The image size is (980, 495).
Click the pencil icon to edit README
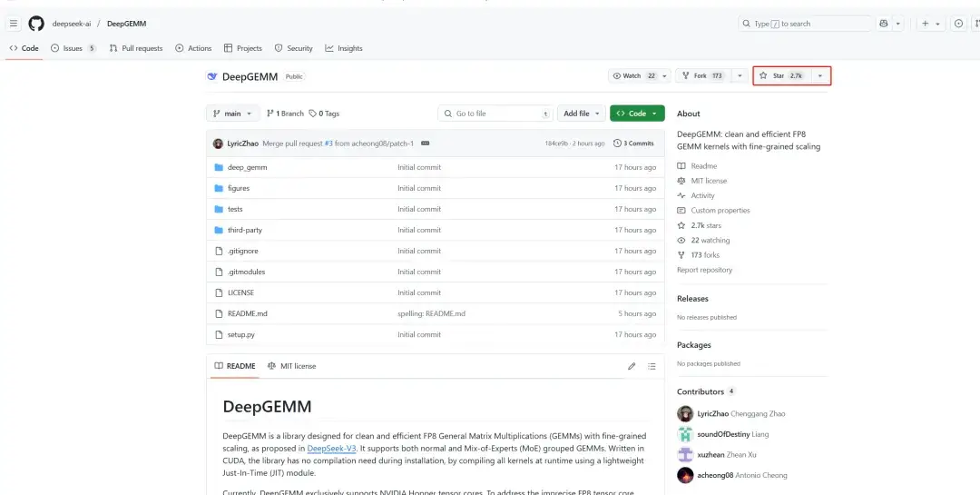[632, 366]
